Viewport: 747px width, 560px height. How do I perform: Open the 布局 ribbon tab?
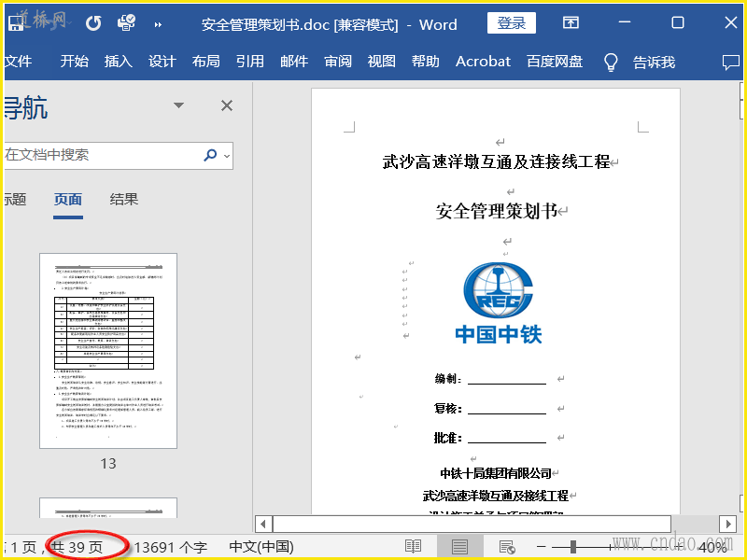[205, 62]
